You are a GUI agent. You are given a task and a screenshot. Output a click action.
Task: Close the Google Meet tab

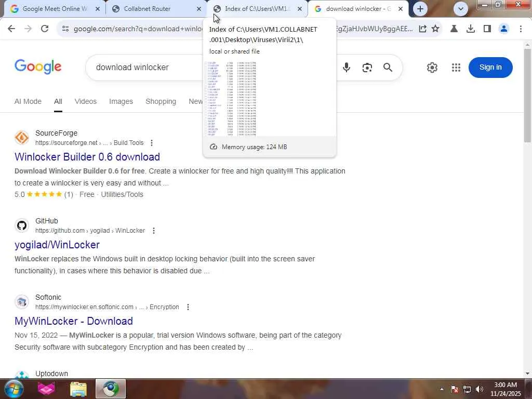click(x=97, y=9)
